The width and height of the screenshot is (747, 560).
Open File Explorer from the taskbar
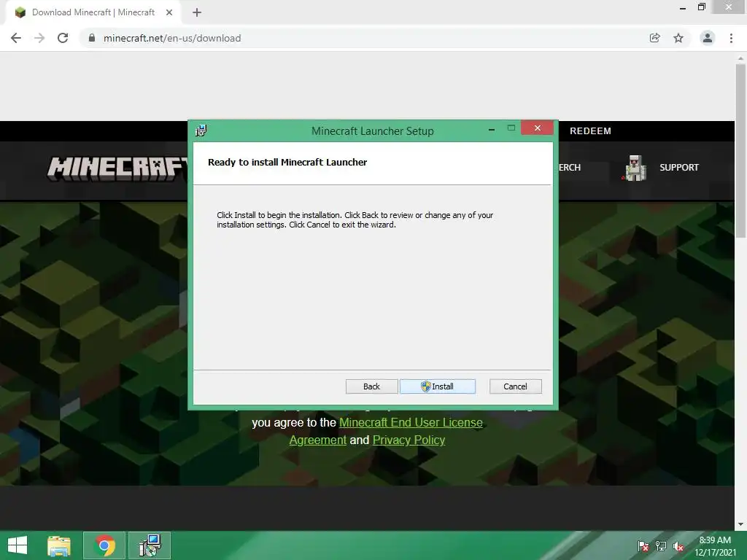pyautogui.click(x=59, y=545)
